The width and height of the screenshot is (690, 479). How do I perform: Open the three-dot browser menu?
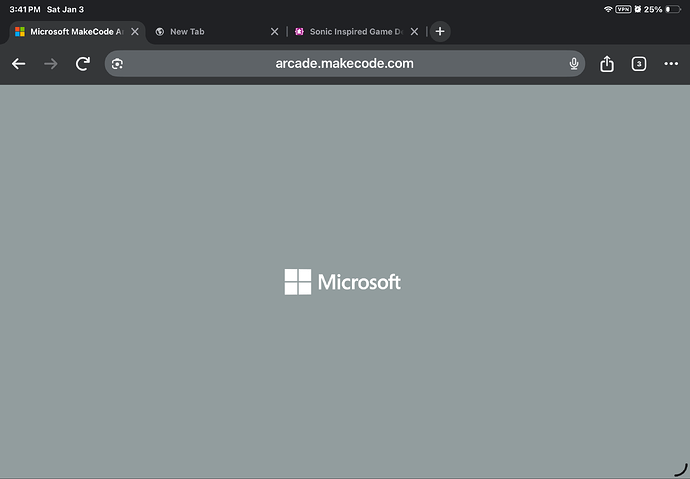[x=671, y=64]
